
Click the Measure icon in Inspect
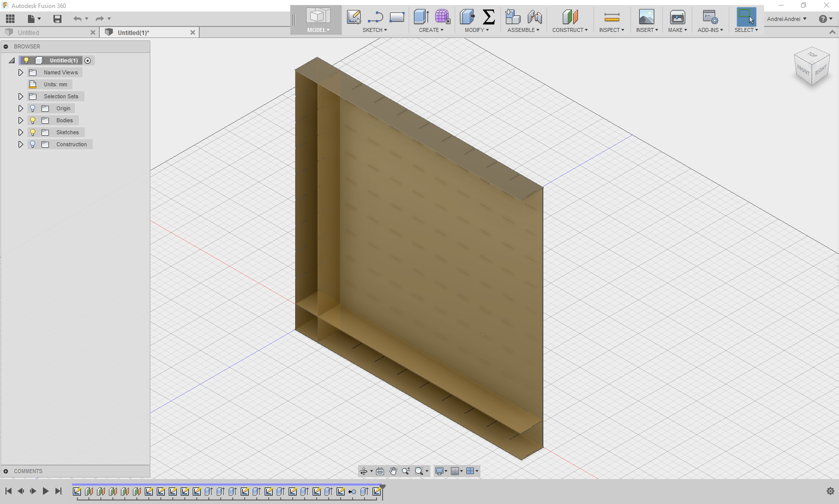611,18
